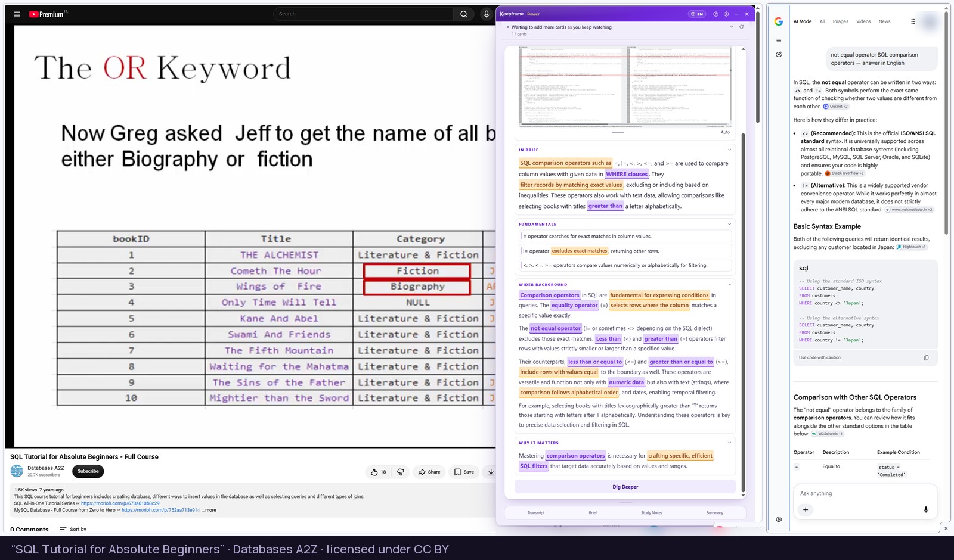Dislike the SQL tutorial video
Viewport: 954px width, 560px height.
[x=401, y=472]
